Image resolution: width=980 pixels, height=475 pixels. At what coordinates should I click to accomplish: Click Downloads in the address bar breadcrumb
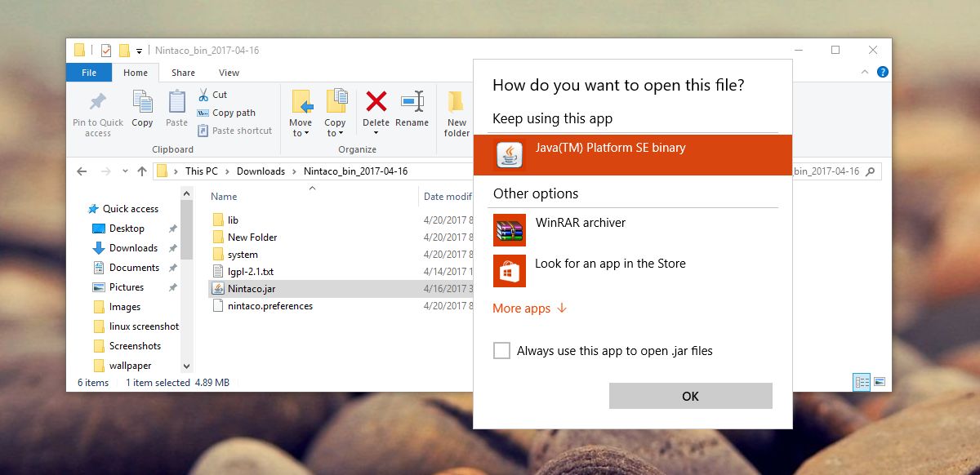(261, 171)
